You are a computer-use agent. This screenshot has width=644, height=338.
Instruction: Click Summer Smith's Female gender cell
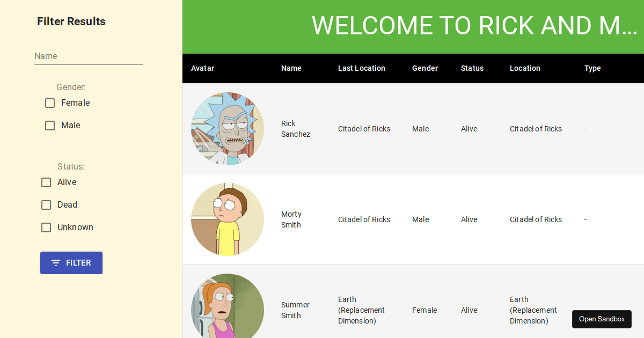425,310
